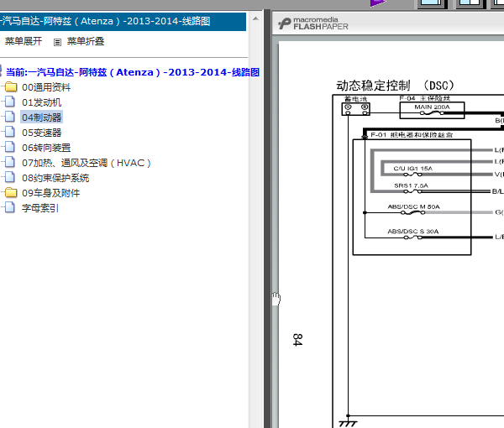Click the page number 84
This screenshot has width=504, height=428.
coord(297,340)
